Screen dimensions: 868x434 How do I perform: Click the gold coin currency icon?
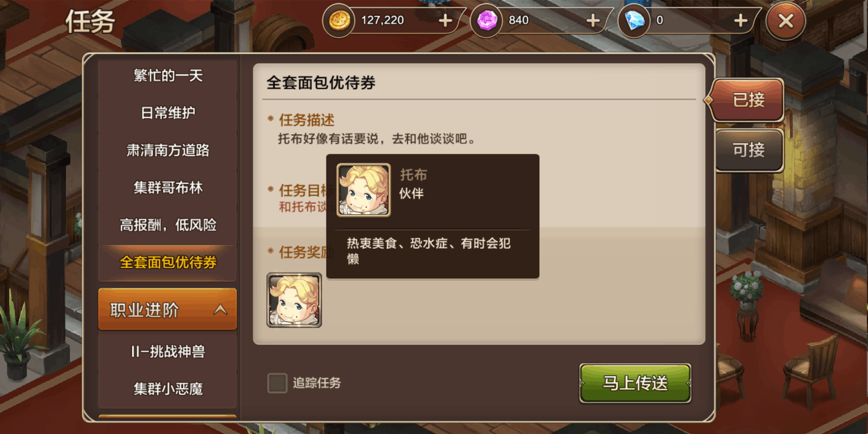coord(339,21)
